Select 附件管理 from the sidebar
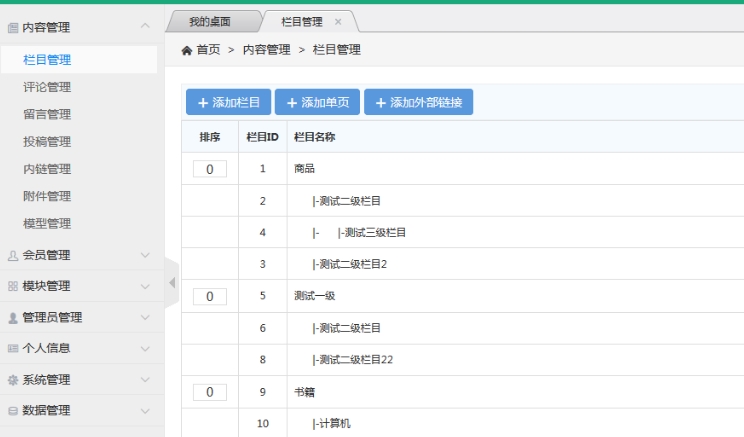 [46, 196]
